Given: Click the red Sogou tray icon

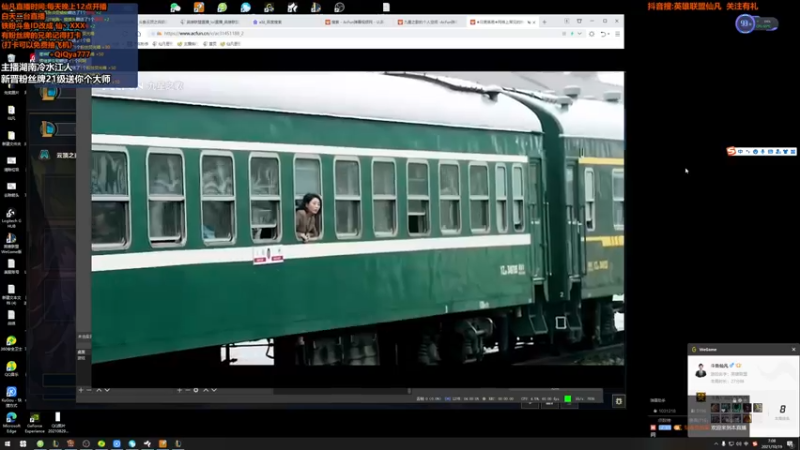Looking at the screenshot, I should tap(755, 444).
